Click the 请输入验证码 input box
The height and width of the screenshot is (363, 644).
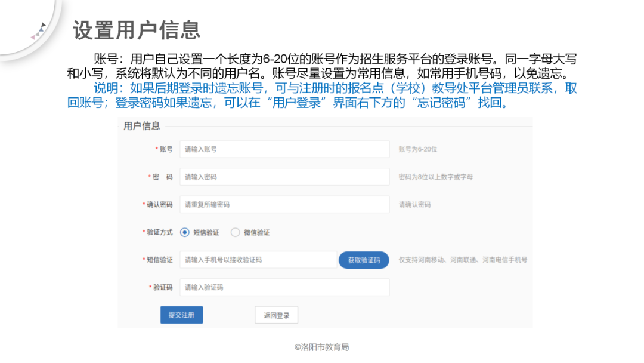(x=284, y=287)
